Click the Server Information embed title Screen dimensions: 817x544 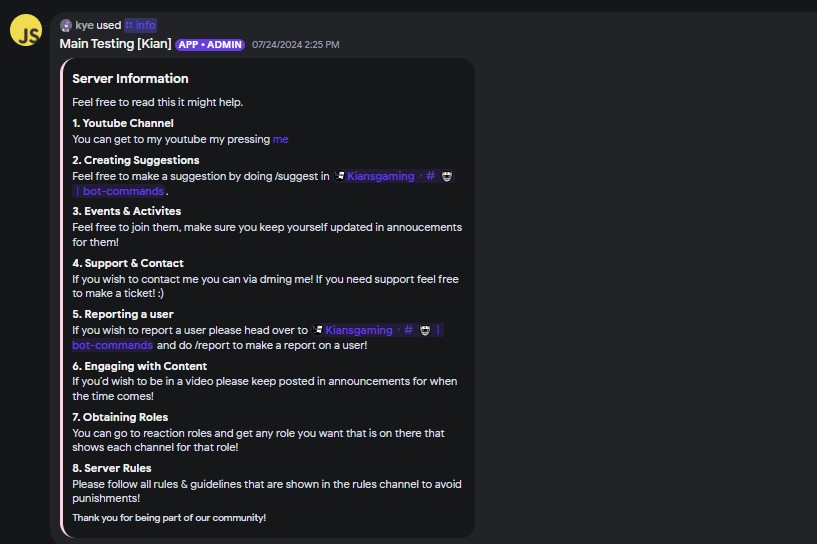click(130, 79)
